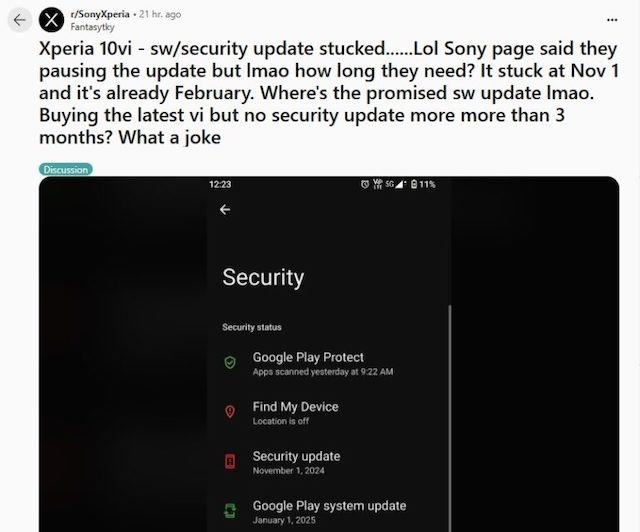This screenshot has width=640, height=532.
Task: Tap the back arrow in phone screenshot
Action: [225, 209]
